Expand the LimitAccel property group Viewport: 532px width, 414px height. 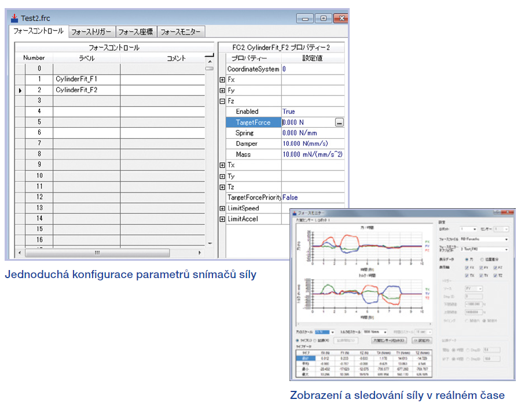tap(222, 219)
